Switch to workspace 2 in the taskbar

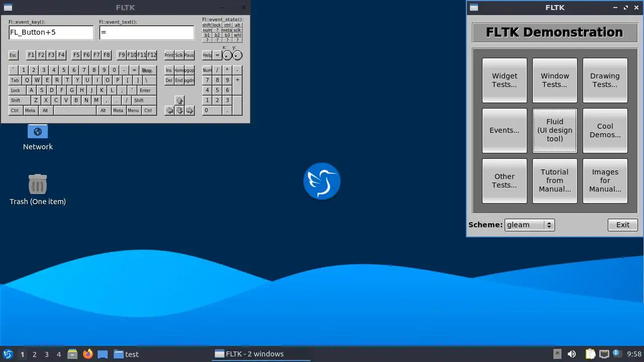click(35, 354)
